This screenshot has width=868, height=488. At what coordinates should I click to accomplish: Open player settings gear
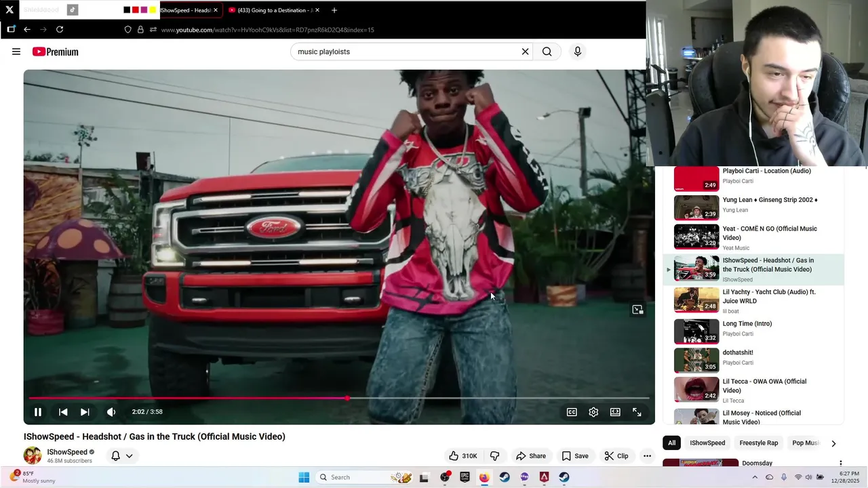click(593, 412)
